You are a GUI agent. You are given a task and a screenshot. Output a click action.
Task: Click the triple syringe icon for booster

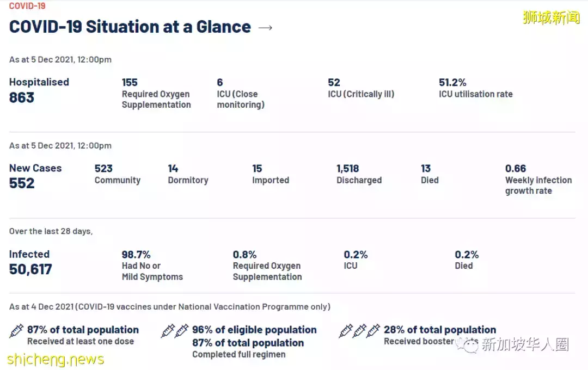coord(359,331)
